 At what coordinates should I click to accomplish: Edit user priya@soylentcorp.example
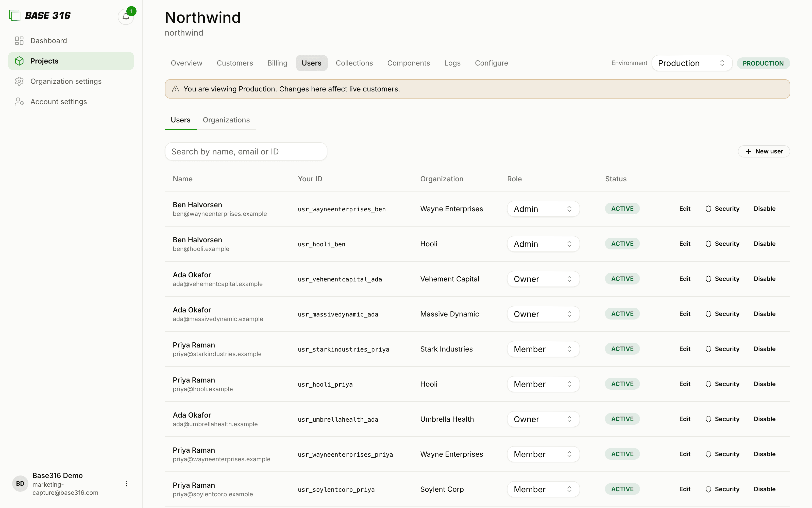coord(685,489)
